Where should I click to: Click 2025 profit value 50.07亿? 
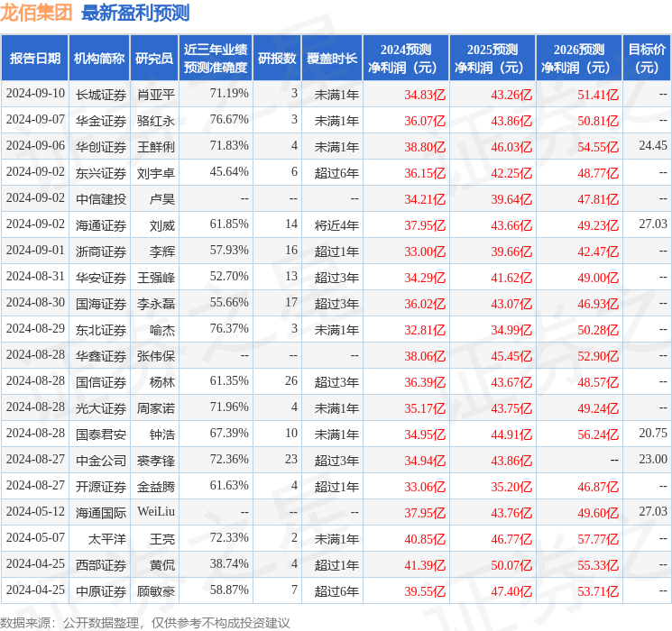pos(511,565)
